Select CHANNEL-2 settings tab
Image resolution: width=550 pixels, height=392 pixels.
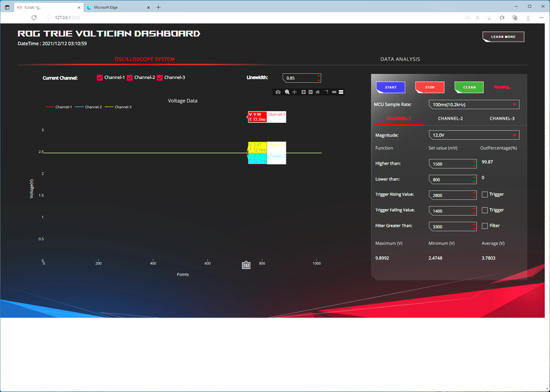pos(451,118)
